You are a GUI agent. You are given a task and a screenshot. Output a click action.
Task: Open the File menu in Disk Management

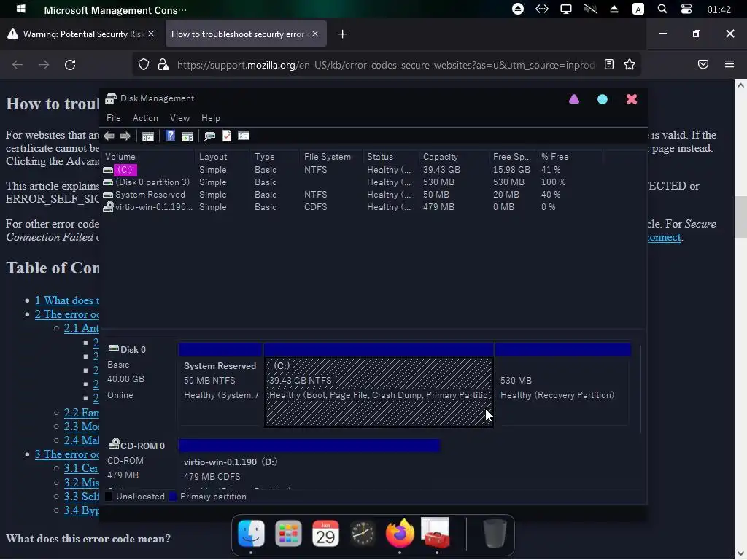click(x=113, y=118)
